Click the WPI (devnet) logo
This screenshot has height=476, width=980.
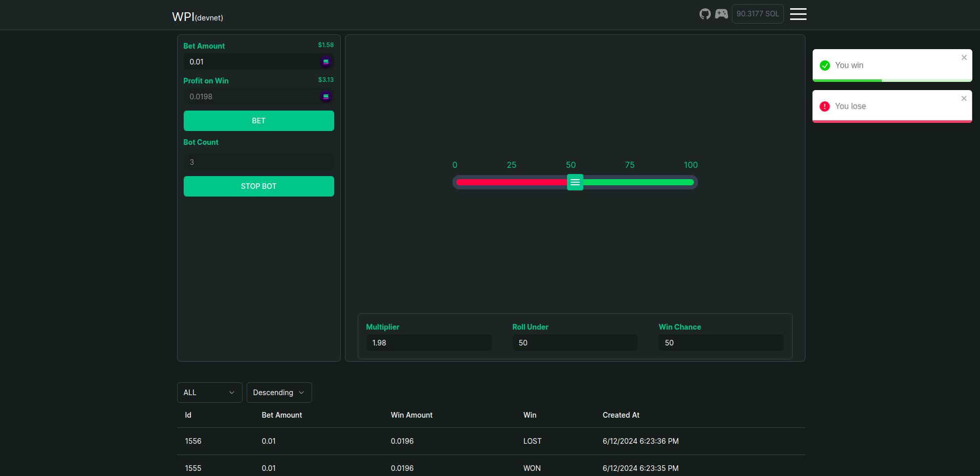[x=198, y=17]
